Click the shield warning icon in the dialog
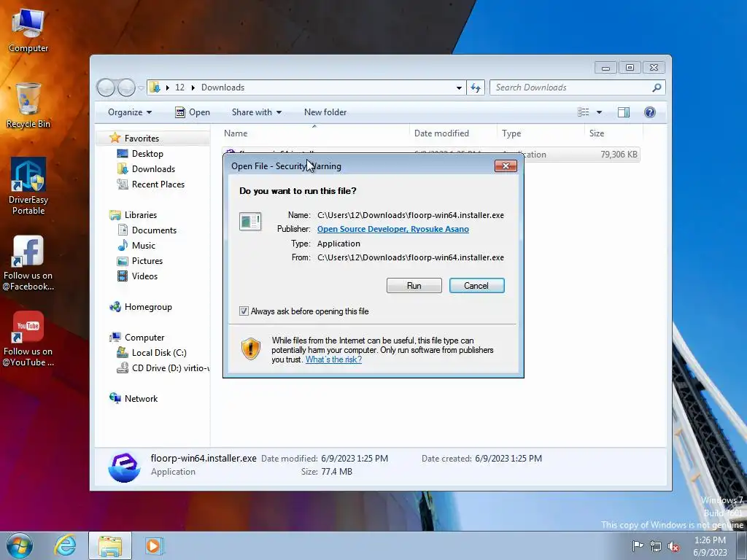747x560 pixels. coord(251,349)
